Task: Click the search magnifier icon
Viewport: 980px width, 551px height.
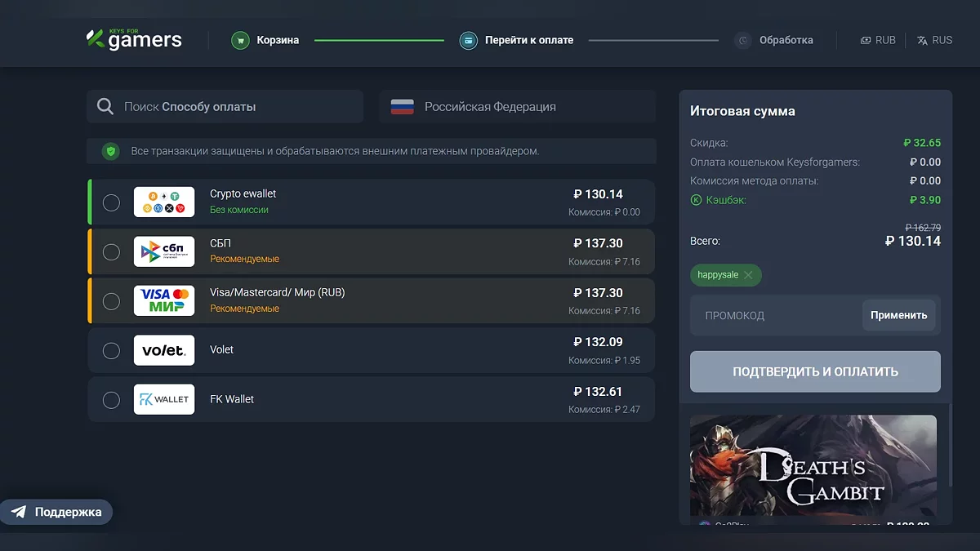Action: tap(105, 107)
